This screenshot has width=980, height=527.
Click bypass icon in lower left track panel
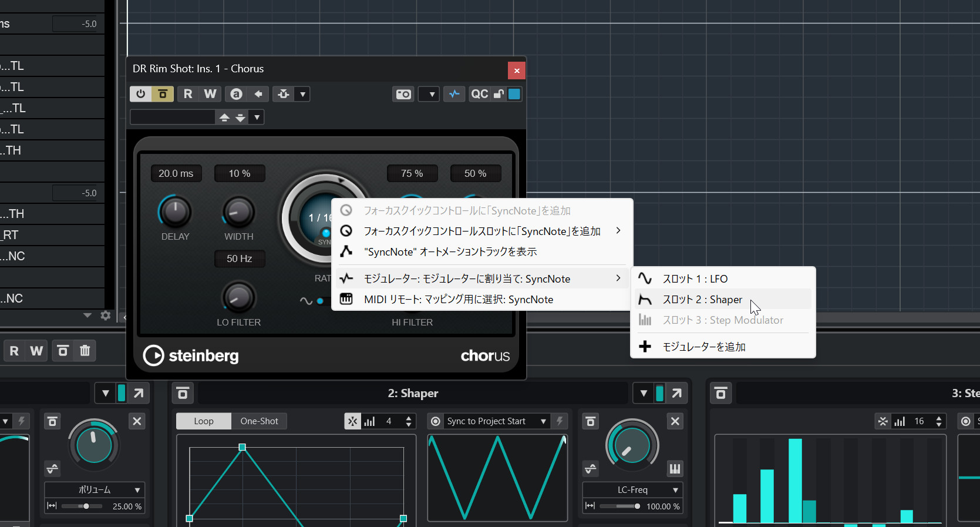coord(63,351)
